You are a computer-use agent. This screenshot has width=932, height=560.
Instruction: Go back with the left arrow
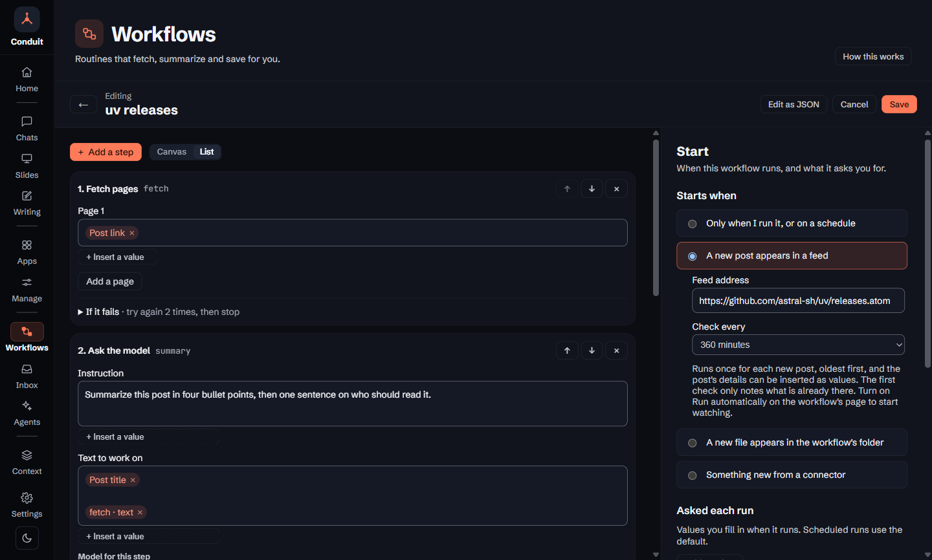pos(83,105)
